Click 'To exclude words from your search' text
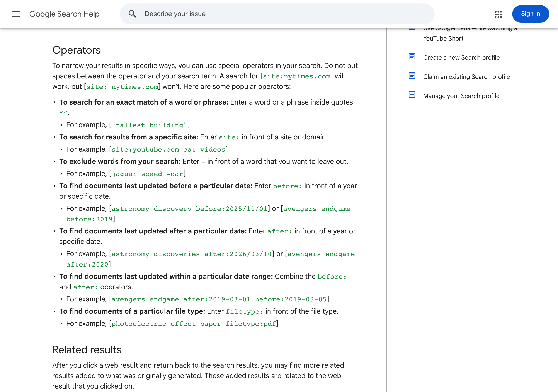Viewport: 558px width, 392px height. point(120,162)
